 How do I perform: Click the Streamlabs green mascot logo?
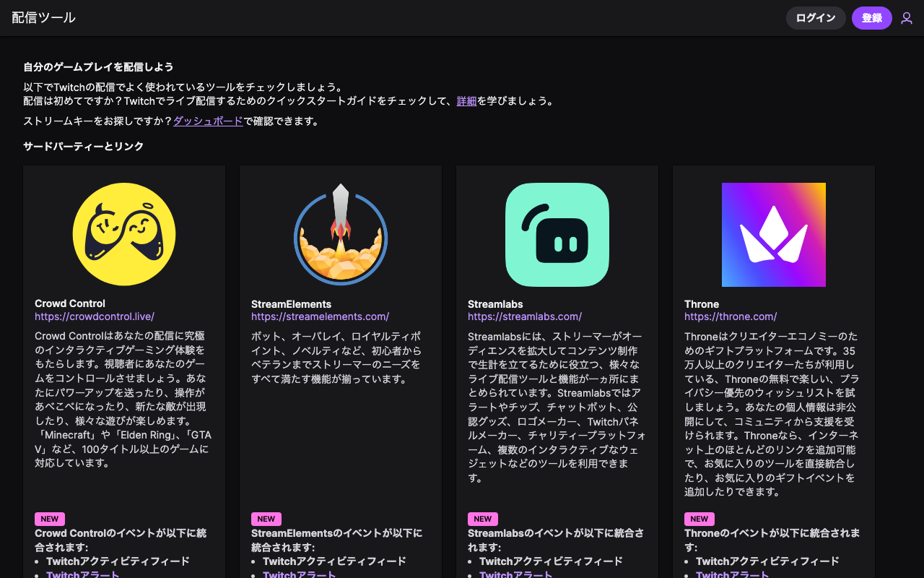[557, 234]
